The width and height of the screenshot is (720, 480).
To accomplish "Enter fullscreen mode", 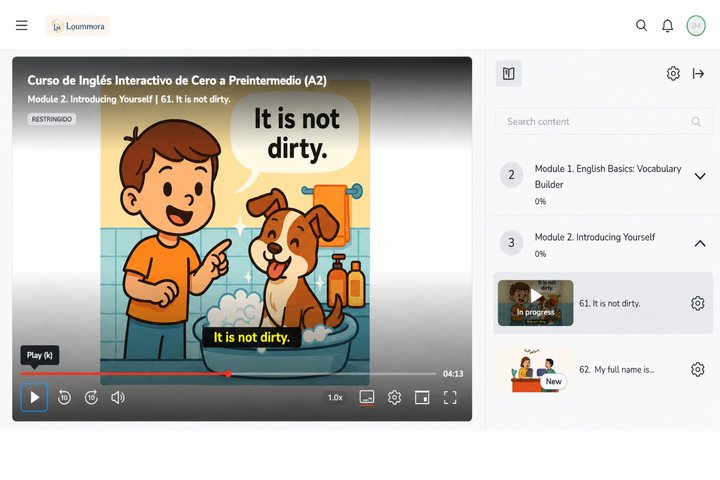I will tap(450, 397).
